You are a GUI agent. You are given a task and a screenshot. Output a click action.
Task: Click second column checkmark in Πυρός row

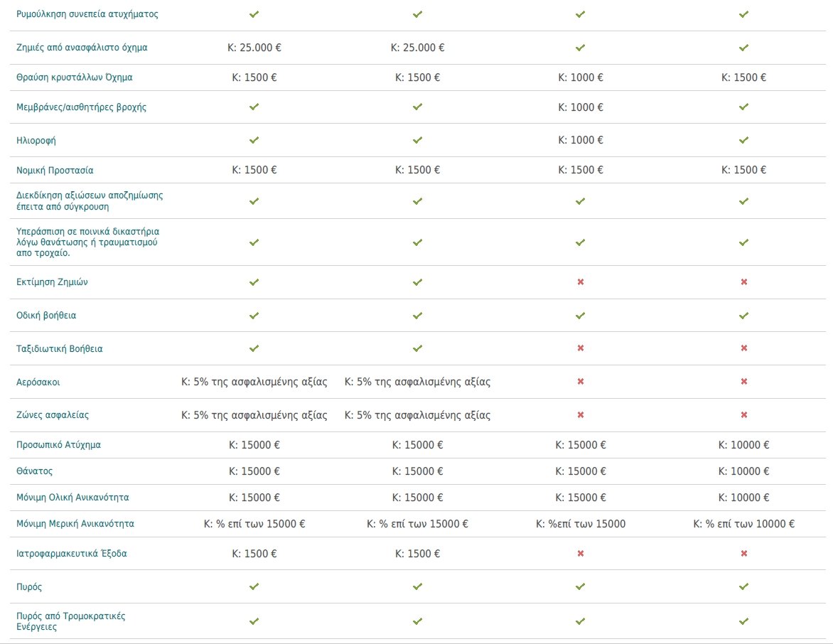pyautogui.click(x=417, y=586)
